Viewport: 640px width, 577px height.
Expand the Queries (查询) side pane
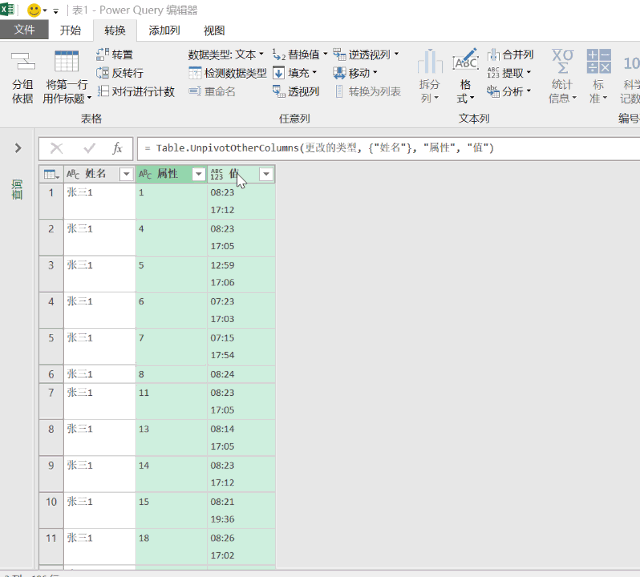pos(18,148)
